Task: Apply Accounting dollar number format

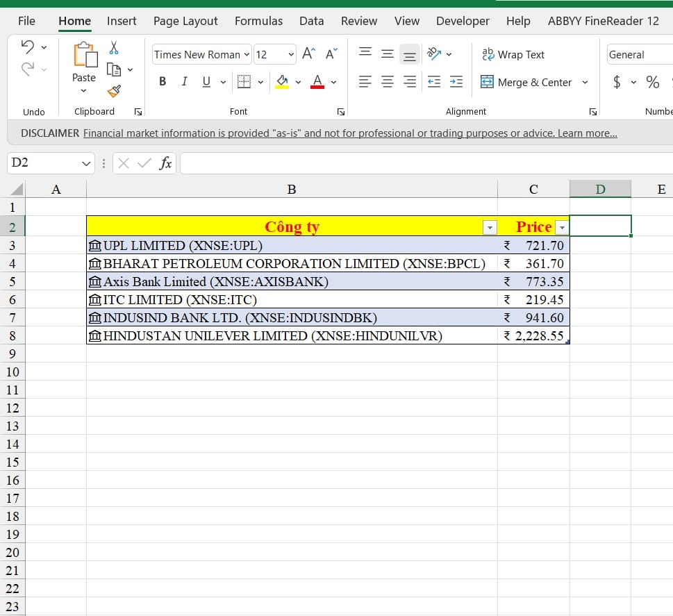Action: pos(617,81)
